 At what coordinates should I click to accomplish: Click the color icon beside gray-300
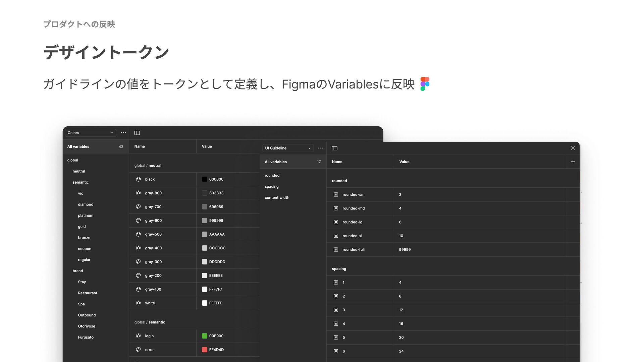pyautogui.click(x=139, y=262)
